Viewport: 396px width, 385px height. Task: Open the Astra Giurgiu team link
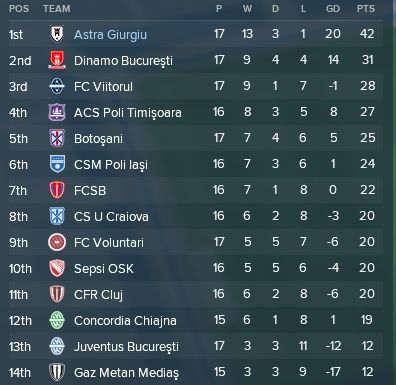coord(110,35)
